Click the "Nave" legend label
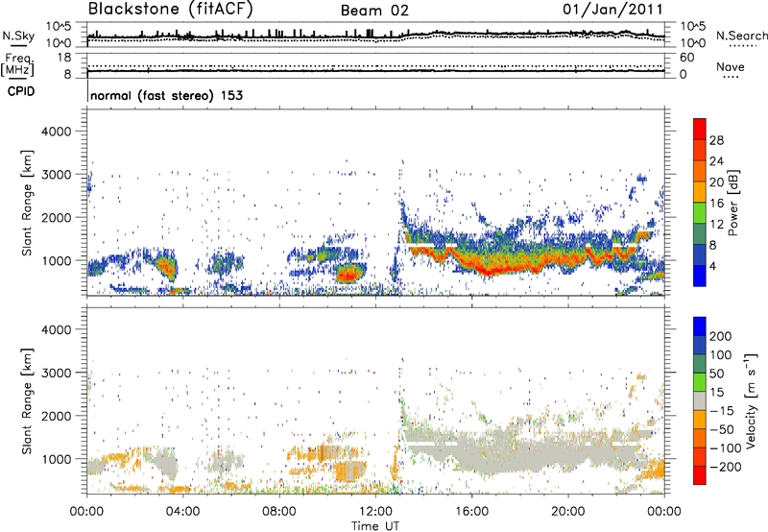The width and height of the screenshot is (768, 532). 731,67
